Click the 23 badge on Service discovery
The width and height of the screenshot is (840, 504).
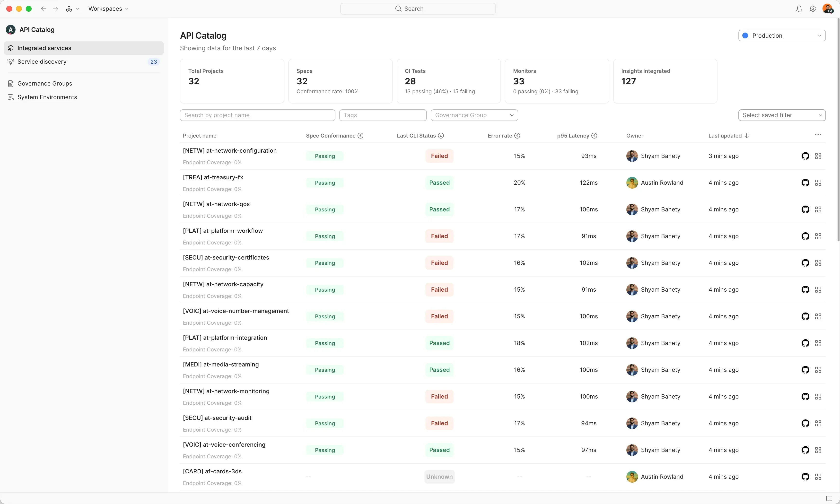[x=154, y=62]
